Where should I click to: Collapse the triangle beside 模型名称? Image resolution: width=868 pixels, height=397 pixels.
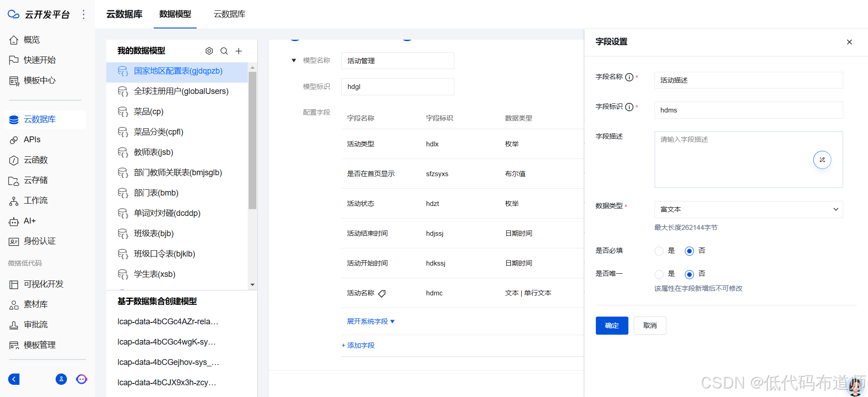[294, 61]
